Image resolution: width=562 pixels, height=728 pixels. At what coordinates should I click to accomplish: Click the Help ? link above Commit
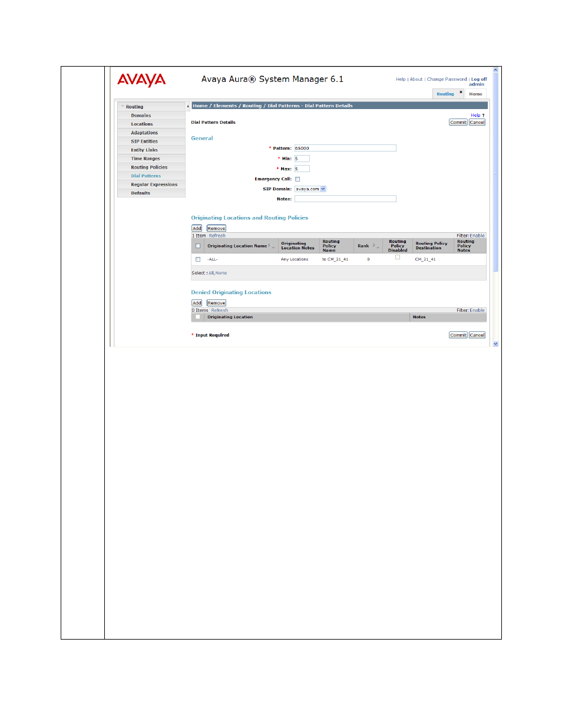[x=477, y=116]
